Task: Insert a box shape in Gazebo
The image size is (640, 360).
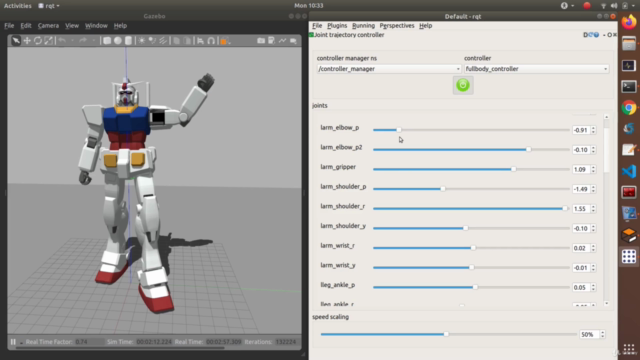Action: (107, 41)
